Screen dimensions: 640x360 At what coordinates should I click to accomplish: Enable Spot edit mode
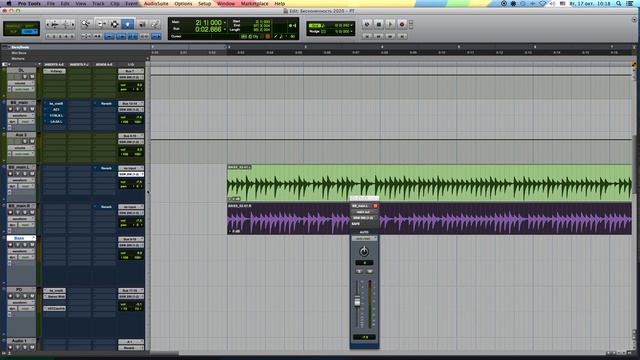[x=29, y=25]
